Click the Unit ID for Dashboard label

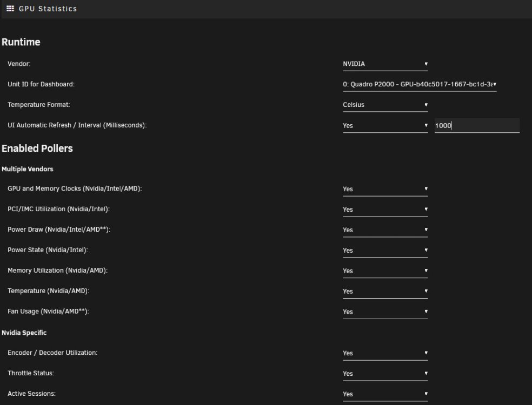[41, 84]
